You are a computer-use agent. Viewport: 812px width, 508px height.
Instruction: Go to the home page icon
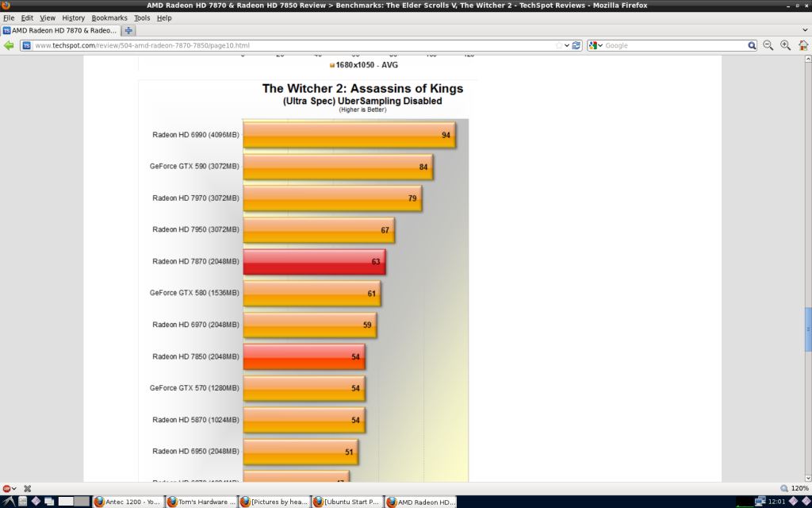tap(803, 45)
